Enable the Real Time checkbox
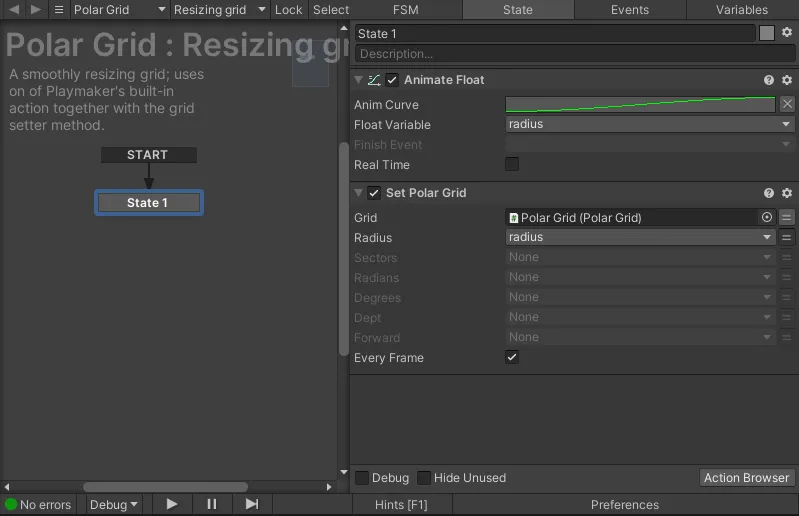Image resolution: width=799 pixels, height=516 pixels. tap(512, 164)
